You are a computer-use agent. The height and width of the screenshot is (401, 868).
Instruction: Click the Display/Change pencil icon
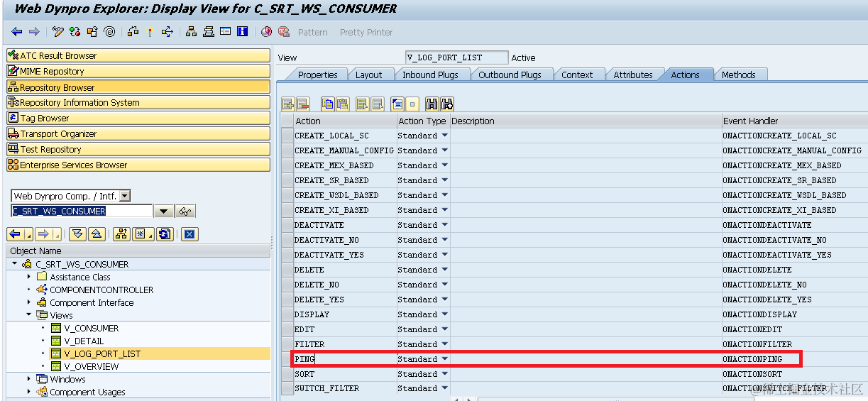(58, 32)
